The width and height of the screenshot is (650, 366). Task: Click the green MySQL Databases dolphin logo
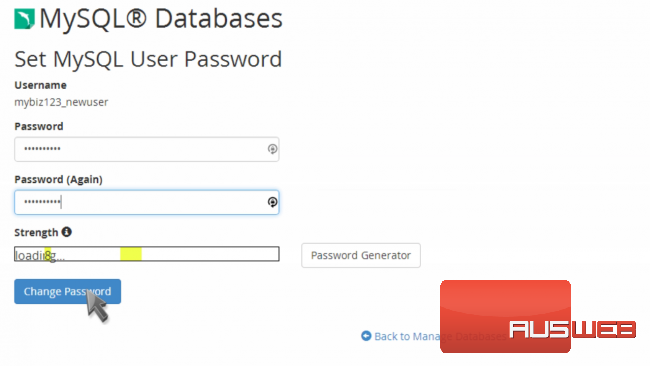point(24,19)
